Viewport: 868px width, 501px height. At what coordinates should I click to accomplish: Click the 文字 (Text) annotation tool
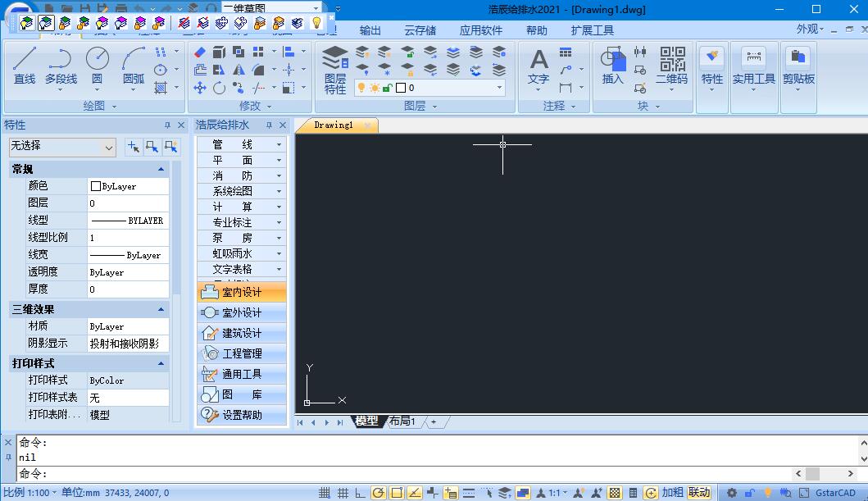coord(537,66)
